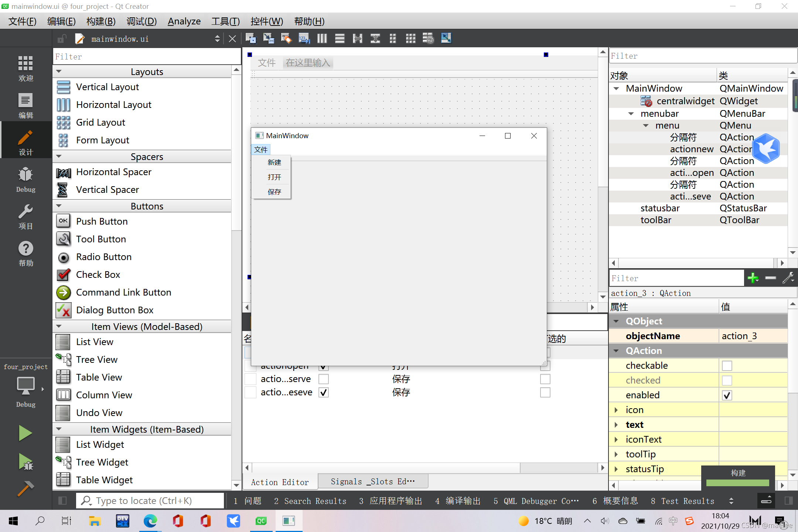Open the Analyze menu
The image size is (798, 532).
point(184,21)
